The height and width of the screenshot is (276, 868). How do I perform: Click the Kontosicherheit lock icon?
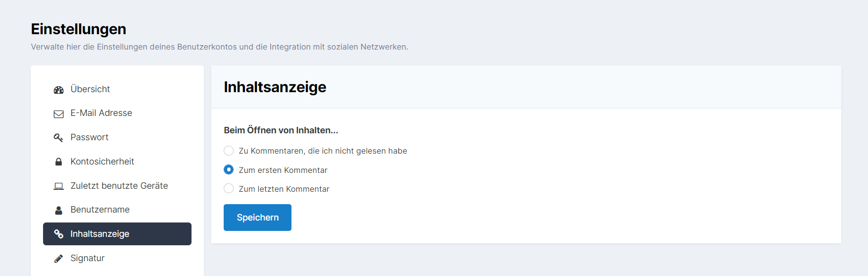pos(58,162)
